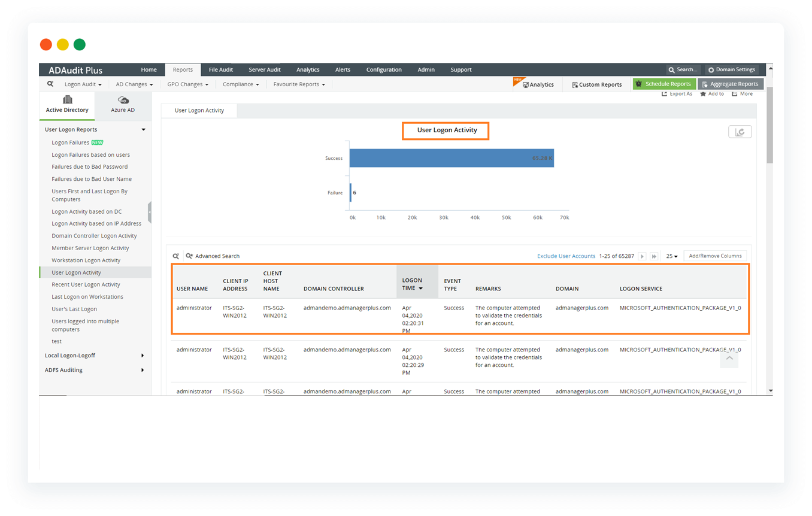The width and height of the screenshot is (812, 516).
Task: Open Logon Activity based on IP Address
Action: pos(96,224)
